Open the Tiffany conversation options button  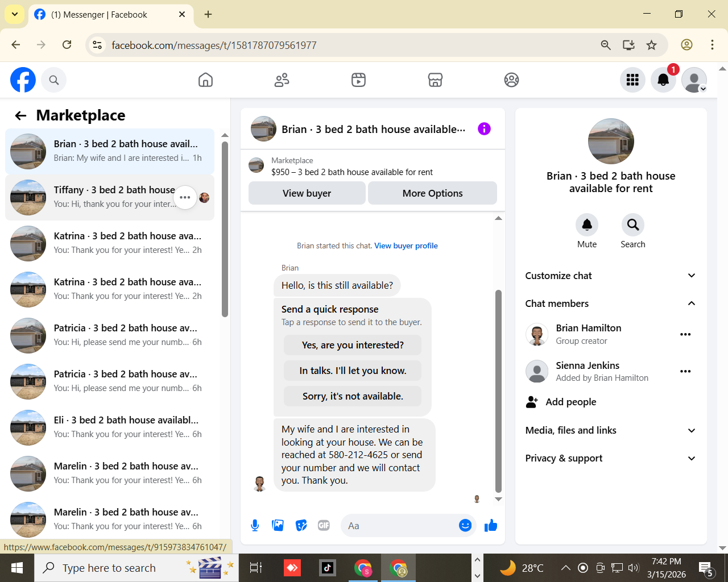pos(185,197)
